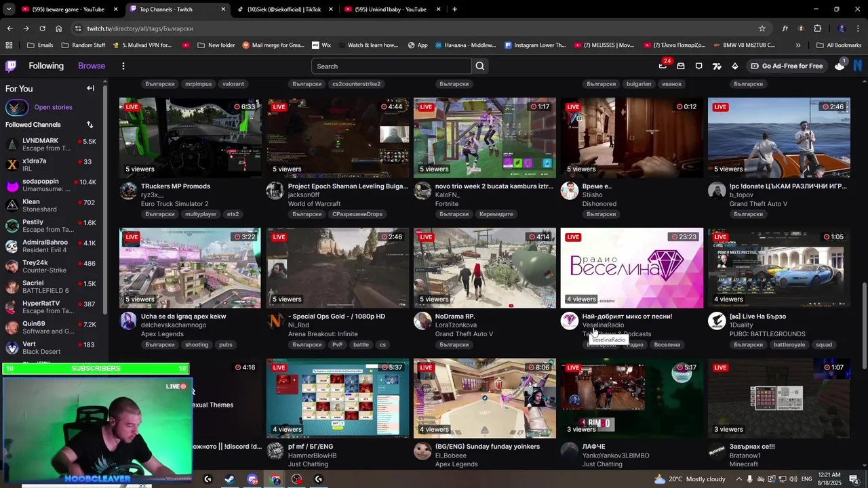Sort followed channels with the arrows icon
The image size is (868, 488).
90,125
